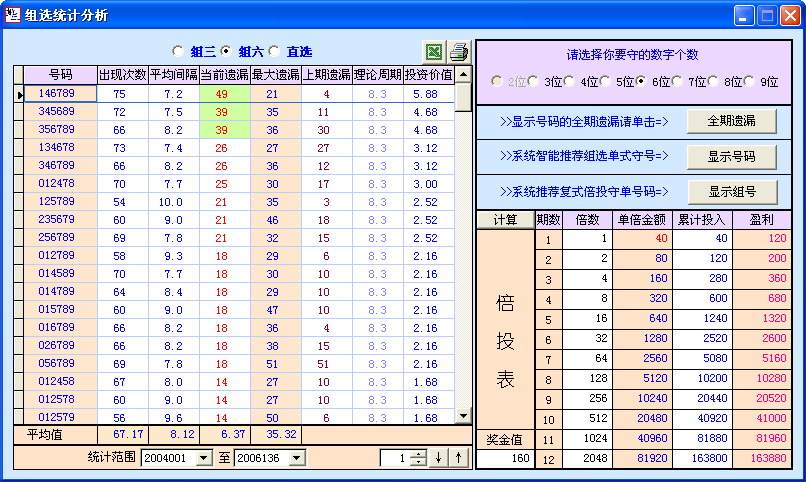
Task: Click the 显示组号 button
Action: [731, 191]
